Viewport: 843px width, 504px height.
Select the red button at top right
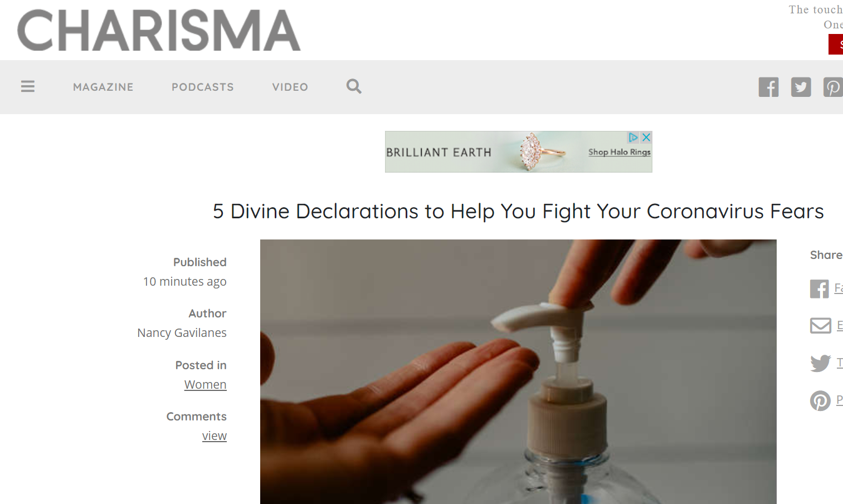(x=836, y=44)
